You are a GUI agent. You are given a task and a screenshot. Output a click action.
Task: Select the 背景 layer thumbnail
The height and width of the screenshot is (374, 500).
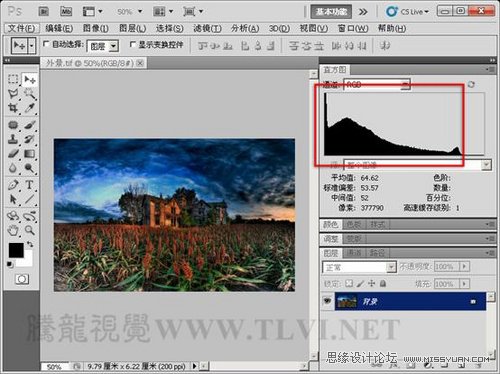[347, 301]
